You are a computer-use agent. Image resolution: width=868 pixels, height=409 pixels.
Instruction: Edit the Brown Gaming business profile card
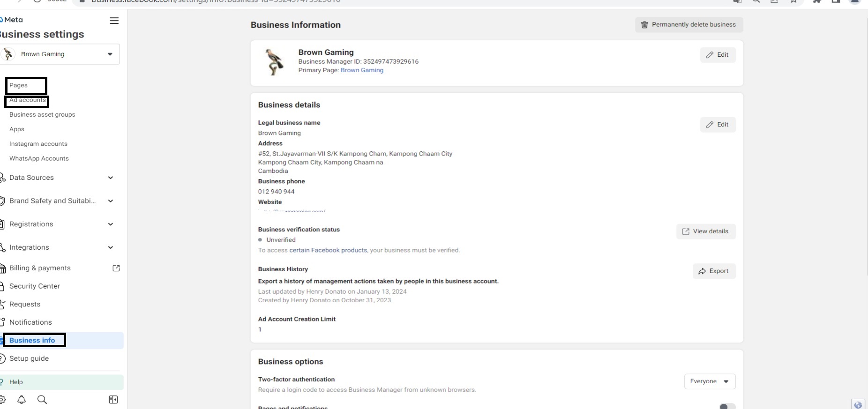718,55
